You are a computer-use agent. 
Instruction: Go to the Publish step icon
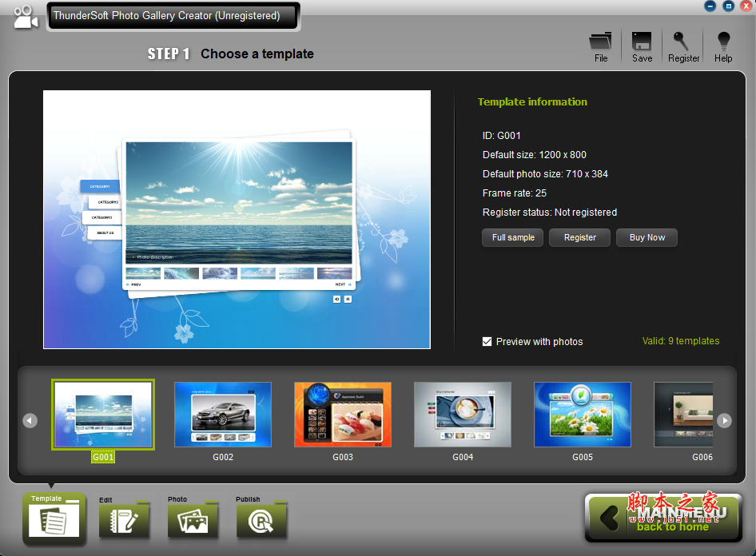pos(261,518)
